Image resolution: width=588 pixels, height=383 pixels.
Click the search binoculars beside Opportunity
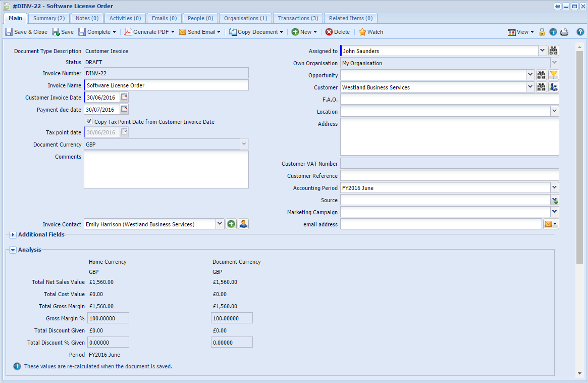pos(541,75)
